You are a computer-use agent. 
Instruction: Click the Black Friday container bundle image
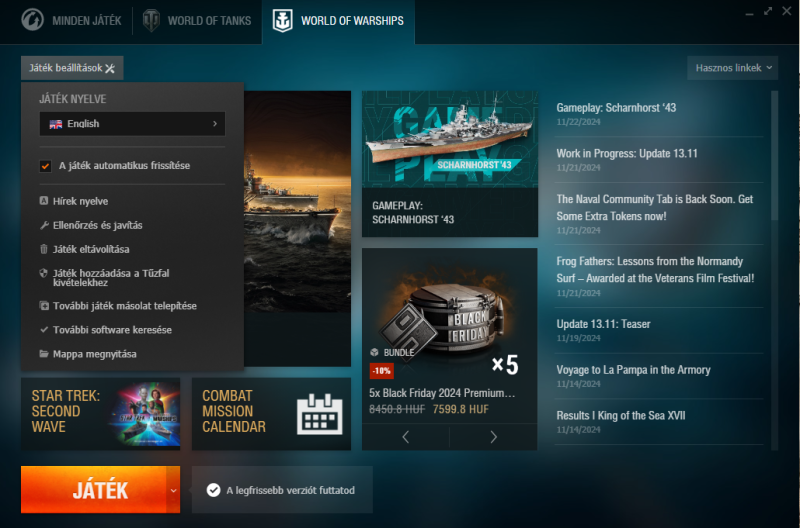pos(450,316)
